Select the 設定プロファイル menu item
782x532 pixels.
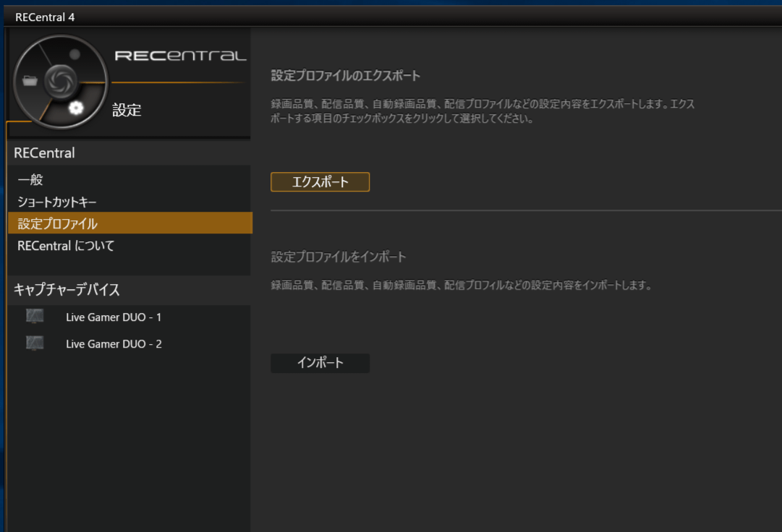pyautogui.click(x=130, y=223)
